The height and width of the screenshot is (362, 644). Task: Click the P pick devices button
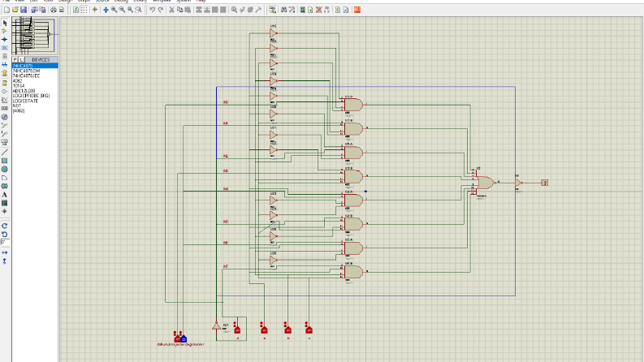pos(15,60)
